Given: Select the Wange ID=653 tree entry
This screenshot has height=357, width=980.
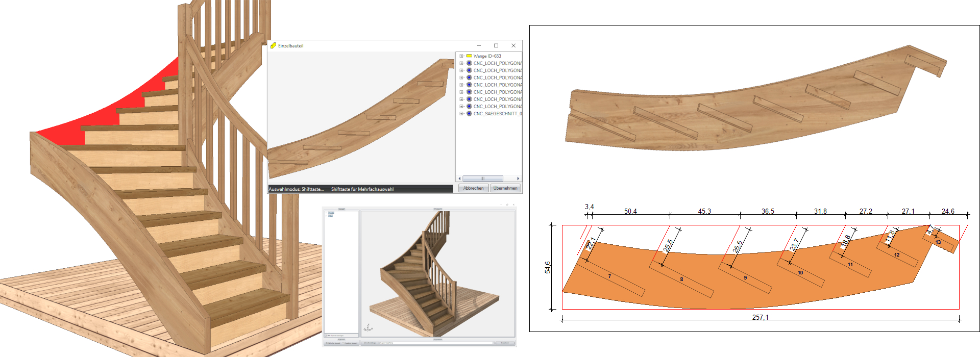Looking at the screenshot, I should [x=487, y=56].
